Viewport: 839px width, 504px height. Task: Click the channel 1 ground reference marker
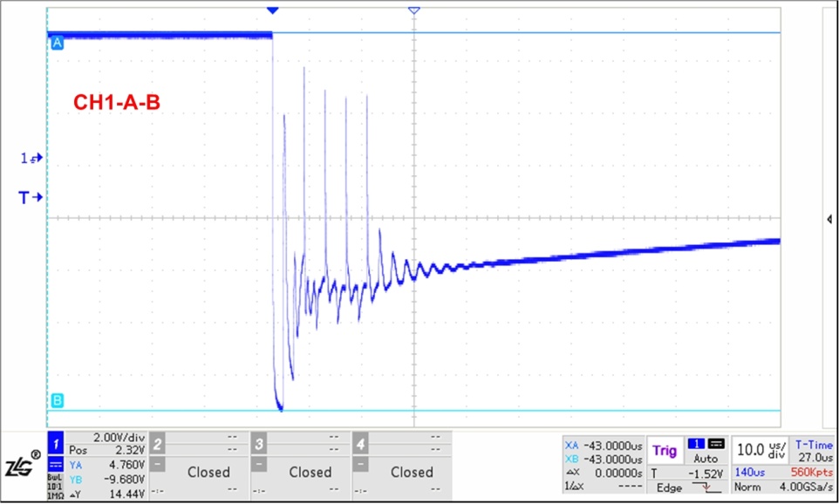pyautogui.click(x=31, y=158)
